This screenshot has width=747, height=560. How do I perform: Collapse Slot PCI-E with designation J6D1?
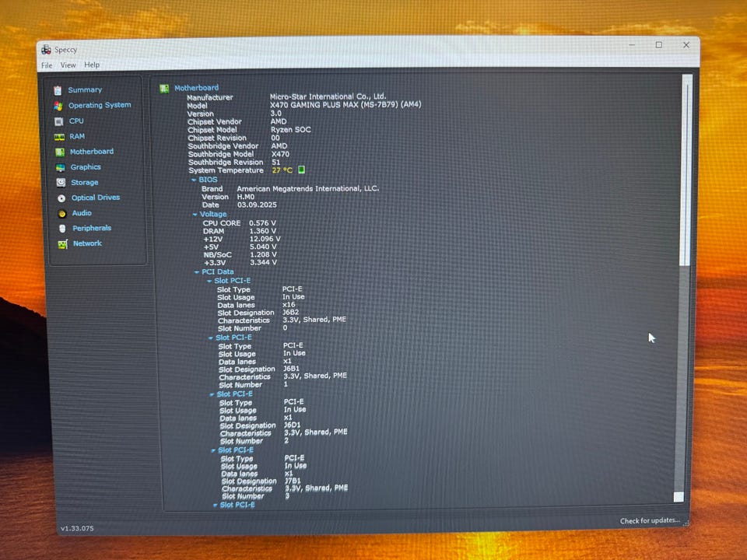coord(212,395)
